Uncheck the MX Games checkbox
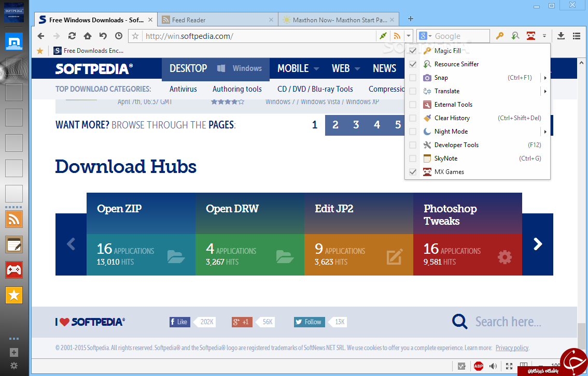The height and width of the screenshot is (376, 588). (x=413, y=172)
